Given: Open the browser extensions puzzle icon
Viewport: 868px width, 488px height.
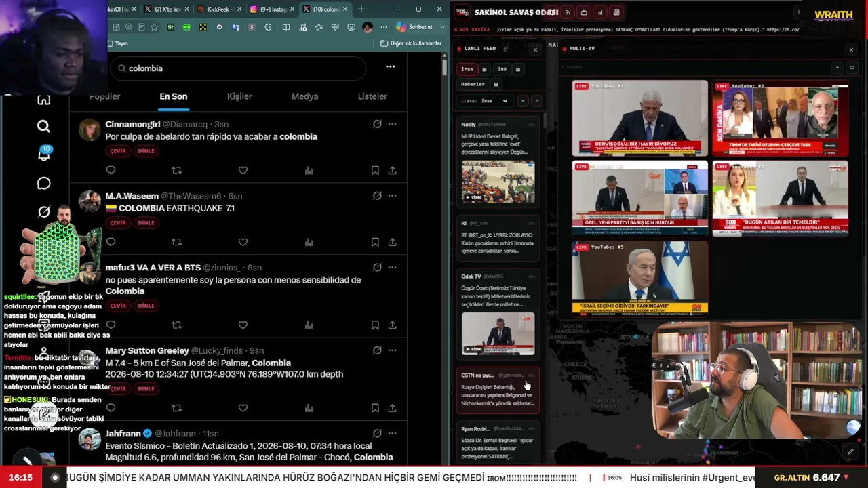Looking at the screenshot, I should [268, 27].
